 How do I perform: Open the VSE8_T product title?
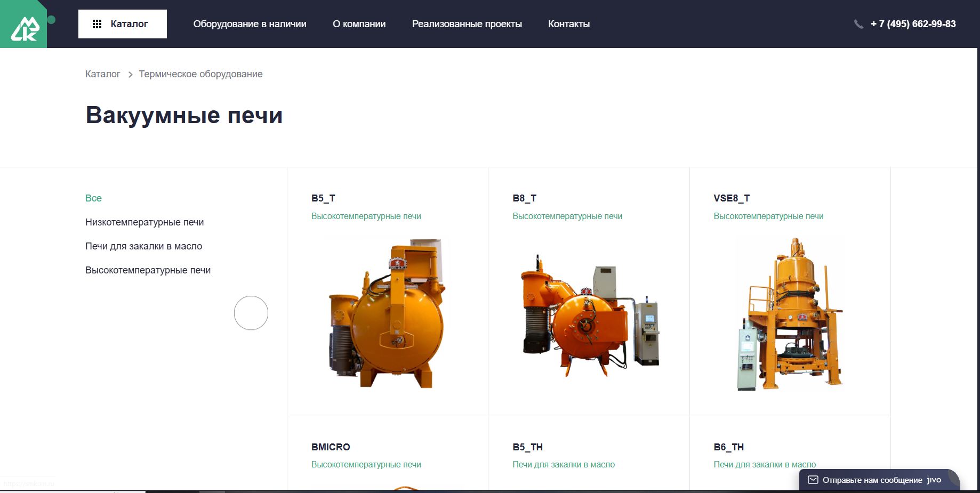pos(732,198)
